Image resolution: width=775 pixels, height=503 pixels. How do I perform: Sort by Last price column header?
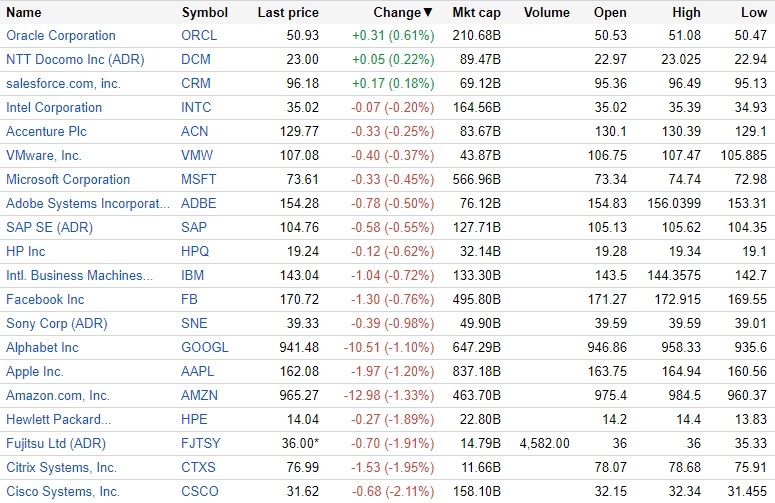pos(288,13)
